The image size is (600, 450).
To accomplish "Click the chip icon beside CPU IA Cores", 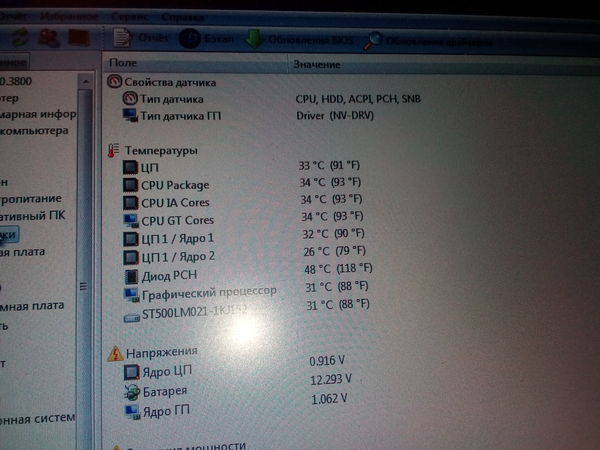I will (130, 202).
